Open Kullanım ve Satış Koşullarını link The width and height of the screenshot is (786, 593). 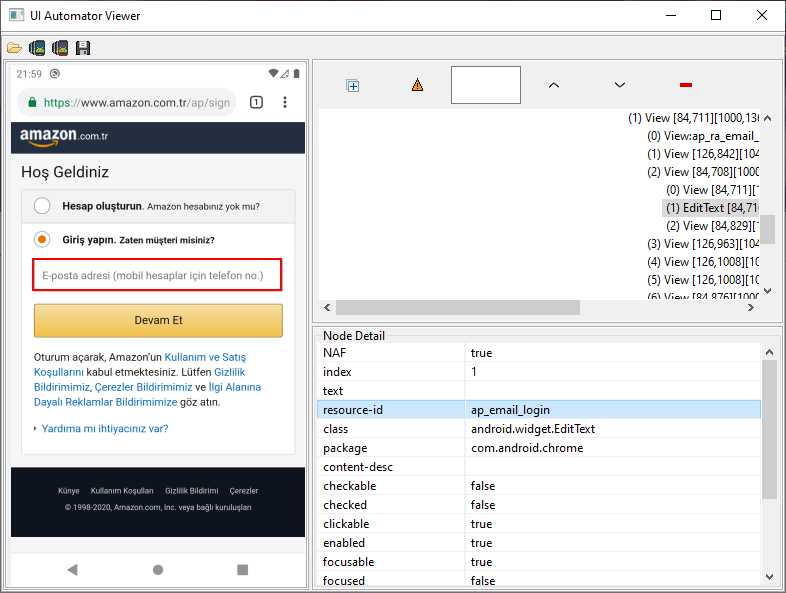coord(140,364)
